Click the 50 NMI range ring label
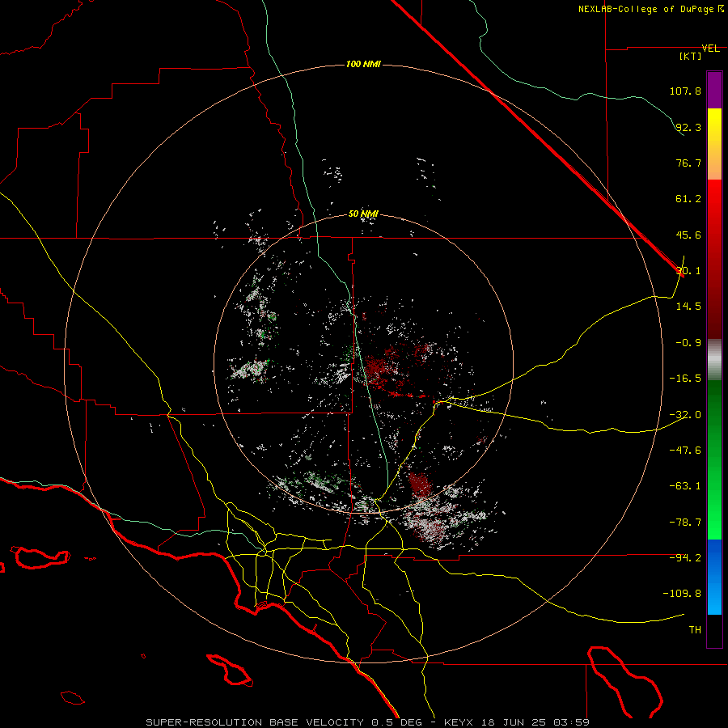This screenshot has width=728, height=728. 363,214
